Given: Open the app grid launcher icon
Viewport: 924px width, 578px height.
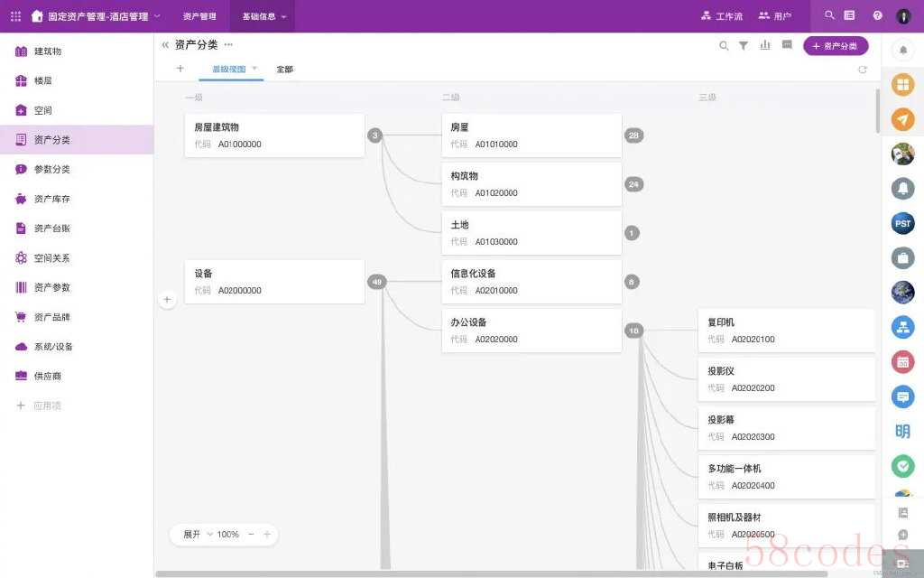Looking at the screenshot, I should tap(15, 16).
